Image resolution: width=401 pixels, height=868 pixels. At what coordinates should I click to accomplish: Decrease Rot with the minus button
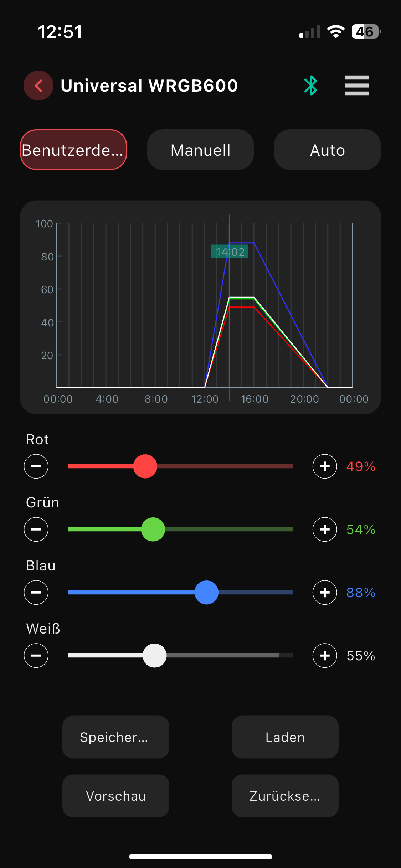[x=36, y=466]
